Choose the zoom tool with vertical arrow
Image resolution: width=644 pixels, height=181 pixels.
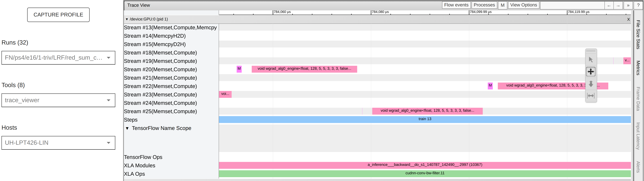coord(591,84)
